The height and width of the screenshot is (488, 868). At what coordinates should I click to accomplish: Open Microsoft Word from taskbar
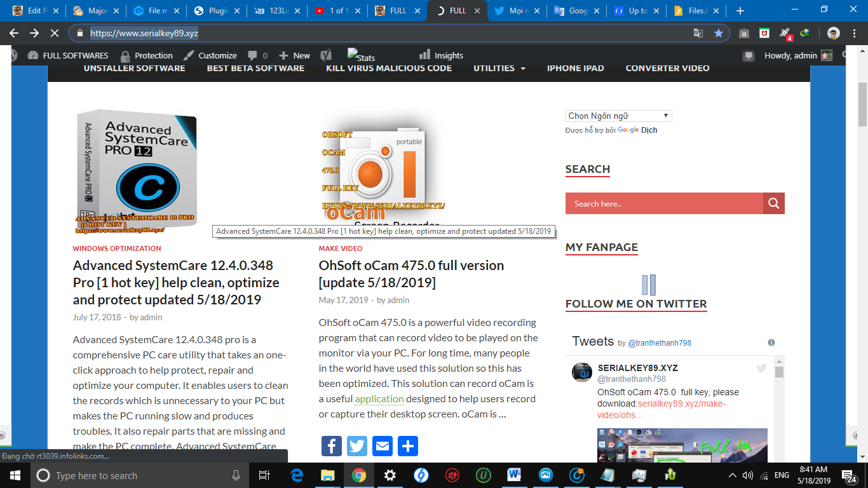515,475
